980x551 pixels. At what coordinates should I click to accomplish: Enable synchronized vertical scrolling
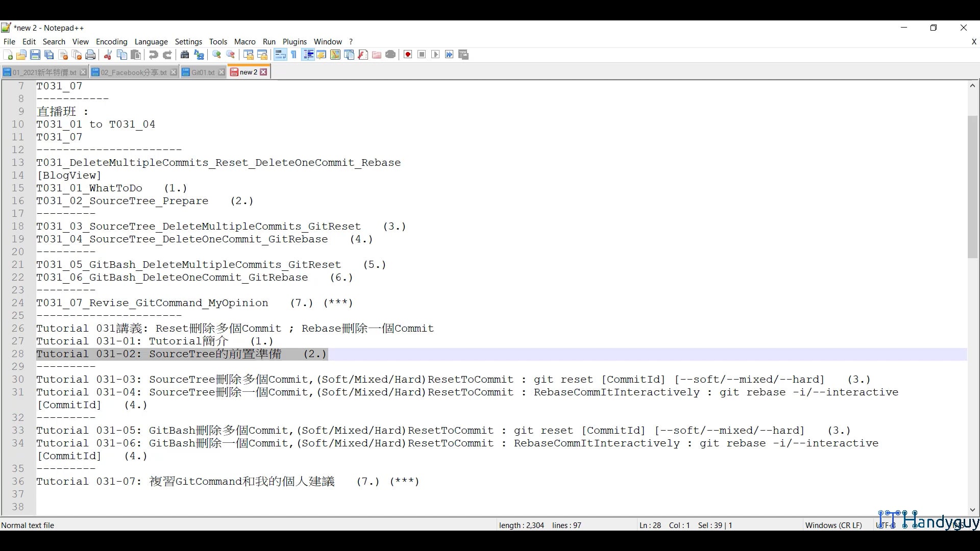click(x=249, y=55)
